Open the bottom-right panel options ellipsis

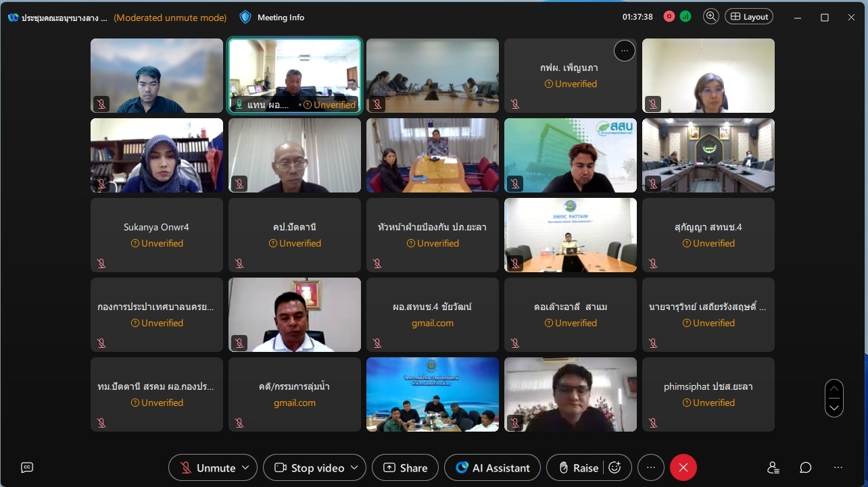point(838,467)
